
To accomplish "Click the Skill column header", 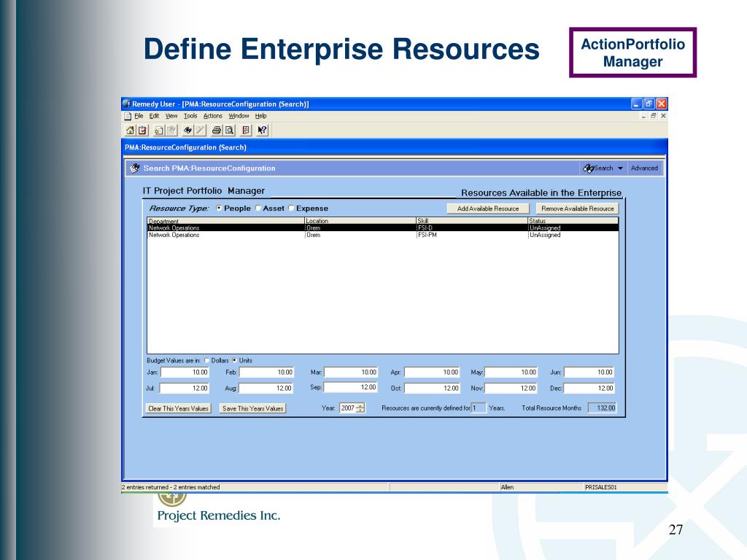I will [x=472, y=221].
